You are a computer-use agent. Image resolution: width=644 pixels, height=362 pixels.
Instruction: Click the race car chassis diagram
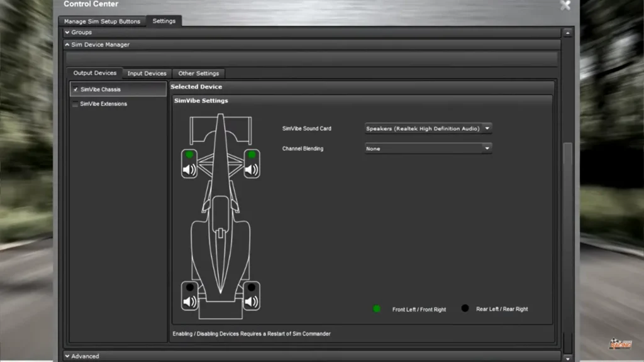coord(221,216)
